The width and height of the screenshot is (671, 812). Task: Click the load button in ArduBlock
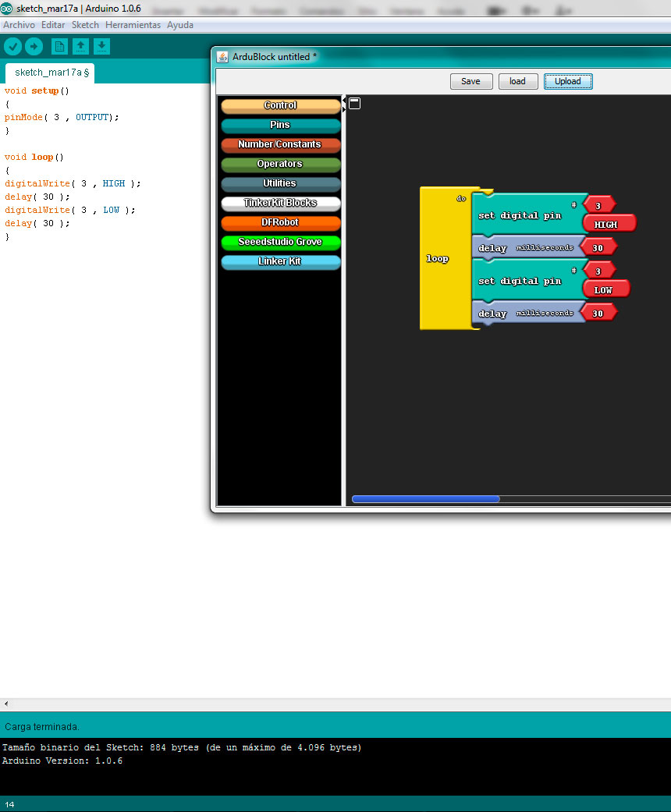click(517, 81)
